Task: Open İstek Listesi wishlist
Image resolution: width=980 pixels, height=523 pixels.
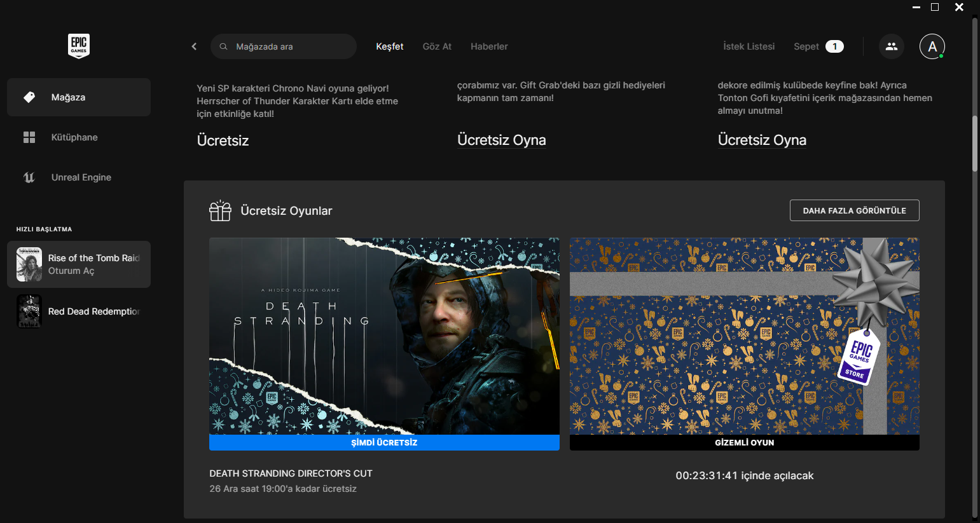Action: (x=749, y=46)
